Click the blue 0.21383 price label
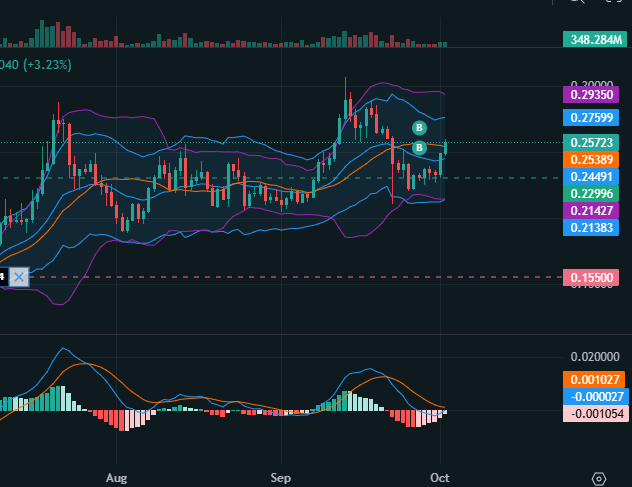 [593, 228]
